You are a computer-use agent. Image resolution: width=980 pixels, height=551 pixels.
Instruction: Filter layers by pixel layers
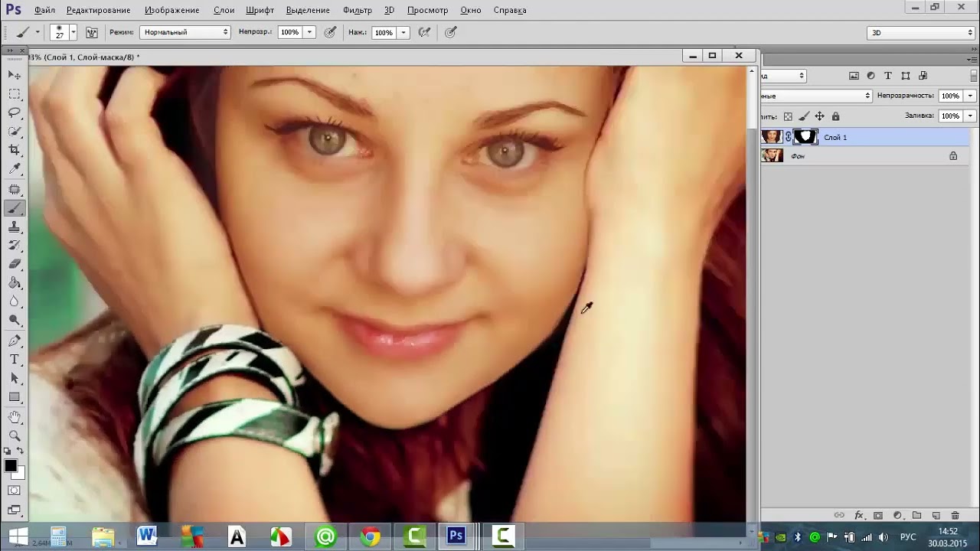tap(854, 76)
